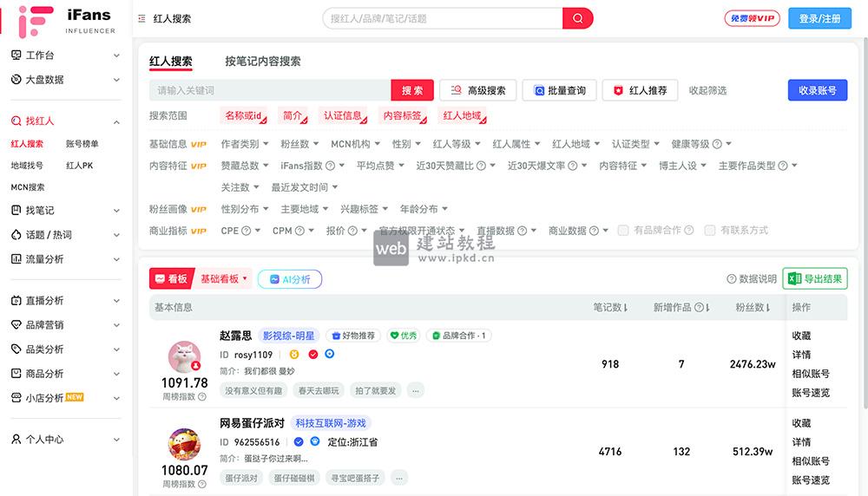Screen dimensions: 868x496
Task: Open the 粉丝数 filter dropdown
Action: [299, 144]
